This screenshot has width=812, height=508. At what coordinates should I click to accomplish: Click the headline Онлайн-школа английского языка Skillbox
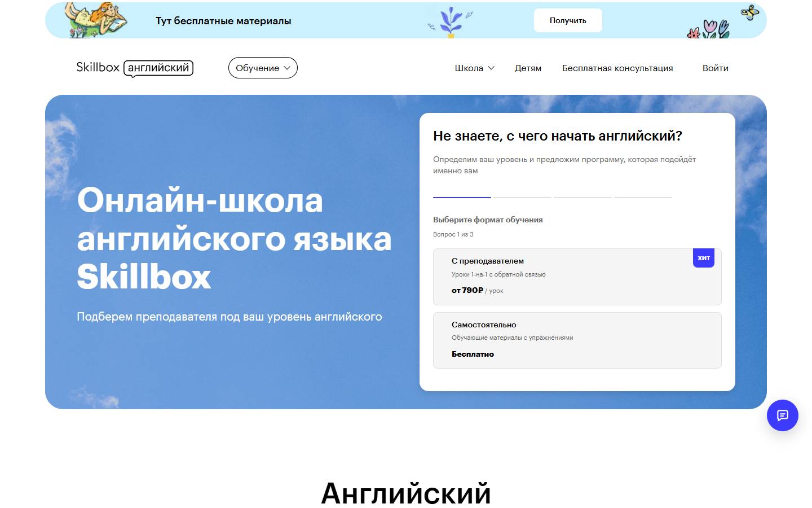(234, 239)
